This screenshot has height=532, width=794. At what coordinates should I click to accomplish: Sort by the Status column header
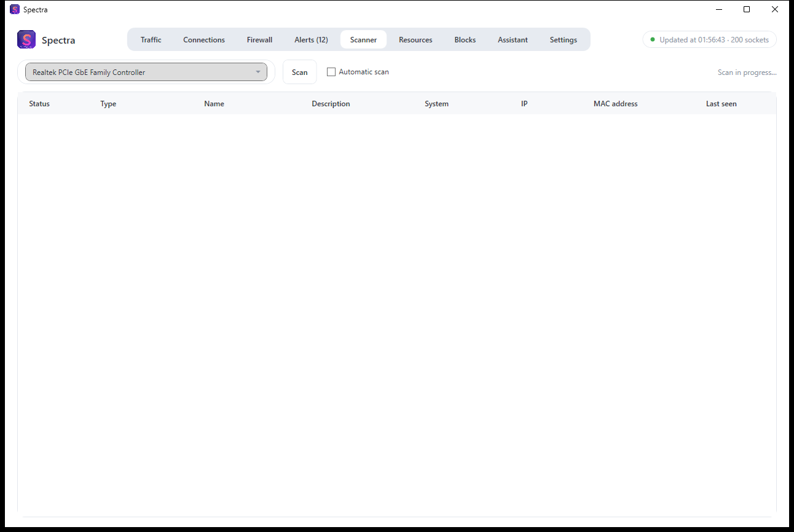39,104
